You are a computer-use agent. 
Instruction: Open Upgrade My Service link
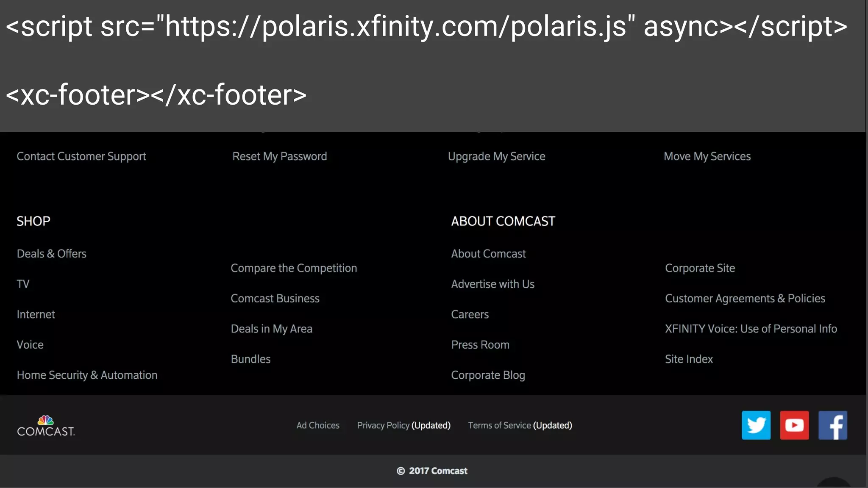pyautogui.click(x=496, y=156)
